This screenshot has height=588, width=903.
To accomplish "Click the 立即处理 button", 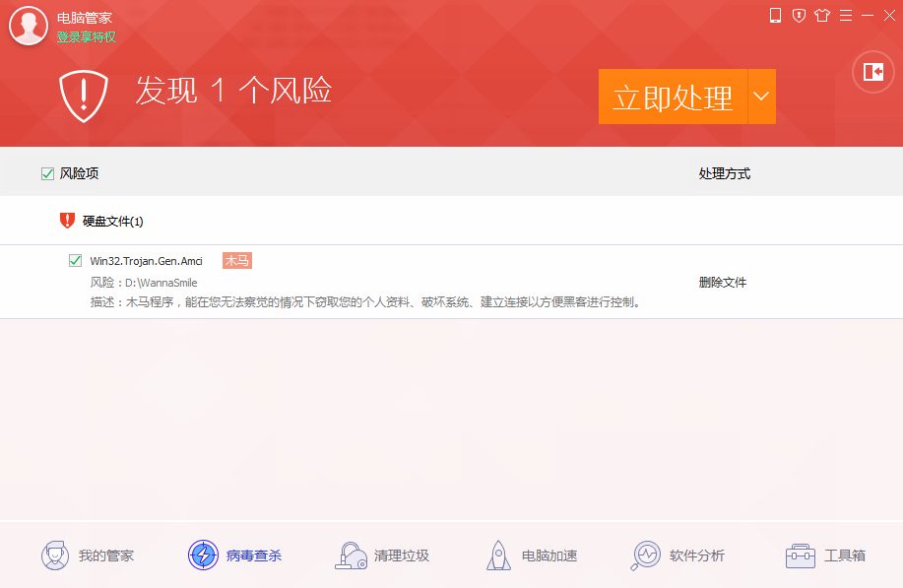I will pyautogui.click(x=673, y=97).
